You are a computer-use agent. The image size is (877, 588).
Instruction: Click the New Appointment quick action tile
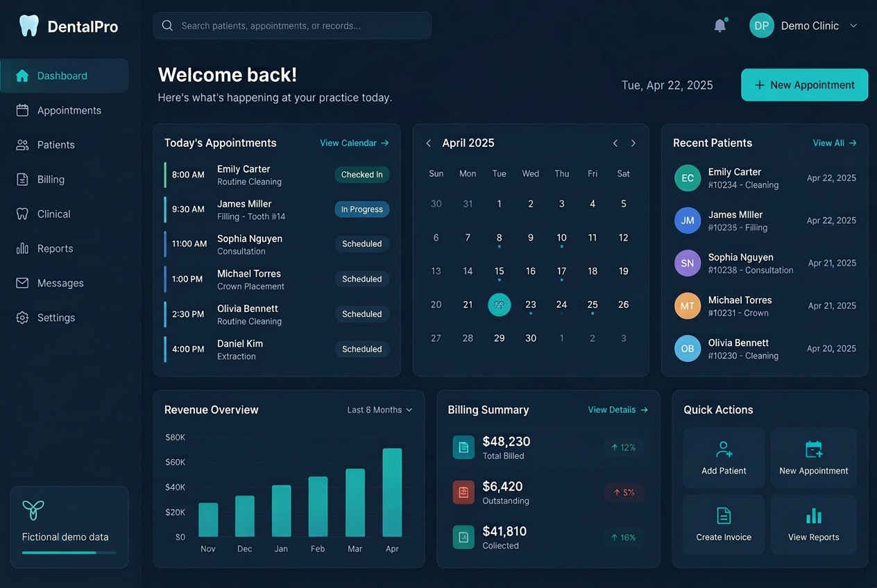[x=813, y=458]
